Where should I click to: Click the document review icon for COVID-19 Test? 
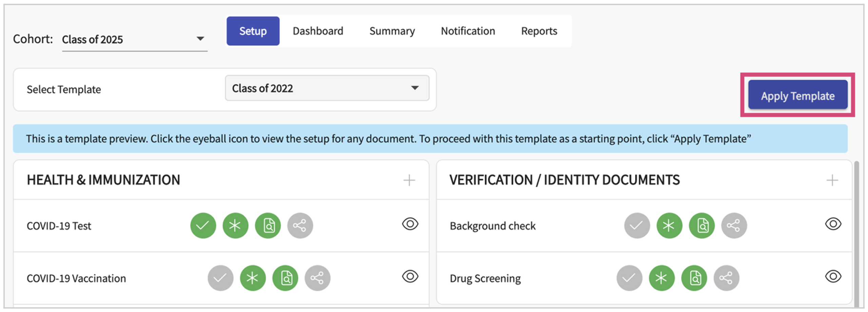(x=268, y=226)
